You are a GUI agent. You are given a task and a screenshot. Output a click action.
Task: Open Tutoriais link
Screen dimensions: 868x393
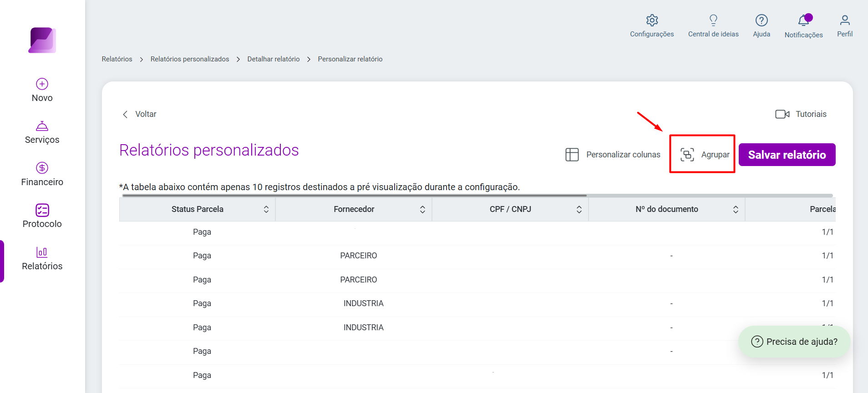(801, 114)
